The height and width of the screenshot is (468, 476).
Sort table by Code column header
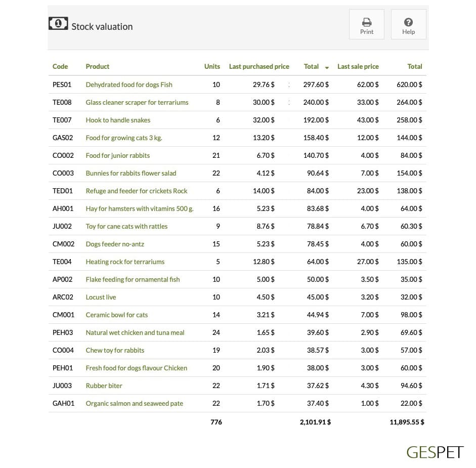(60, 66)
